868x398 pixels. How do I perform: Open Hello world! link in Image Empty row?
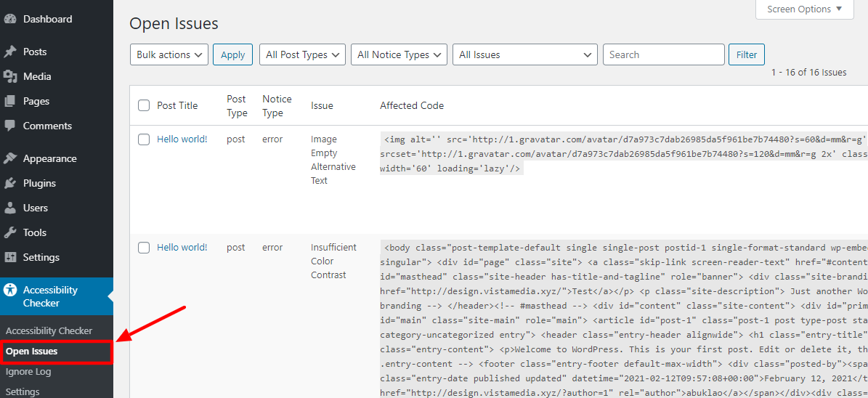point(182,139)
